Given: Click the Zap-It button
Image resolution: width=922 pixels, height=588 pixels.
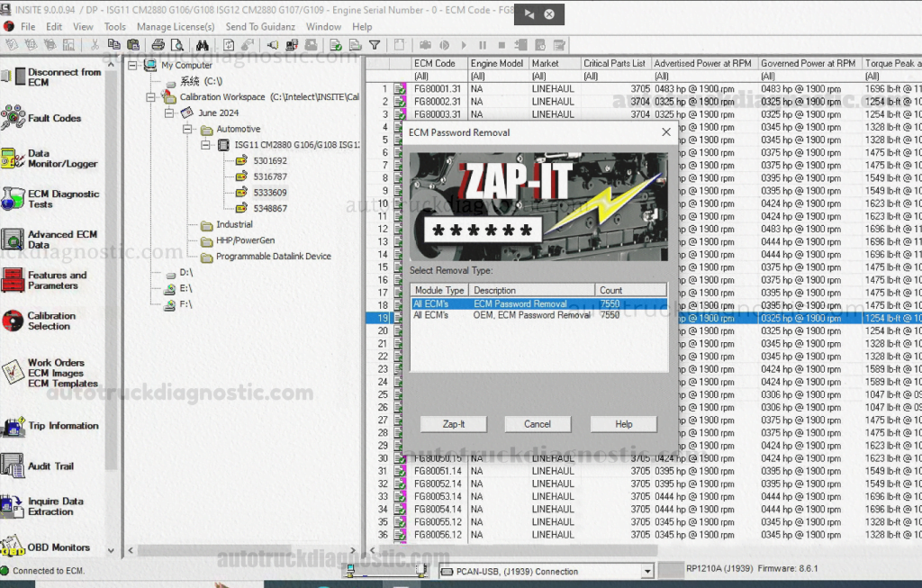Looking at the screenshot, I should [x=454, y=424].
